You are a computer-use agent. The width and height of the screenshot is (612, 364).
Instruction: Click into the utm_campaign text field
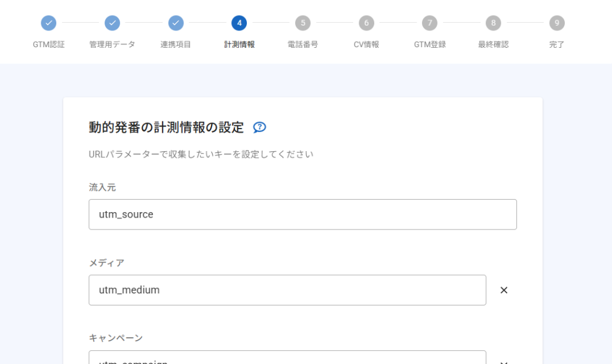pos(287,359)
